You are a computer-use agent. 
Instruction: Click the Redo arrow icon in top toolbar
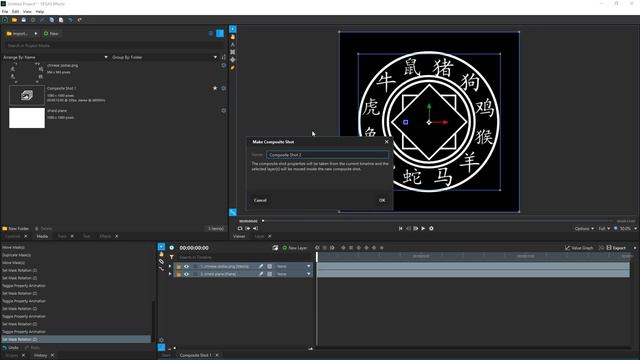80,20
